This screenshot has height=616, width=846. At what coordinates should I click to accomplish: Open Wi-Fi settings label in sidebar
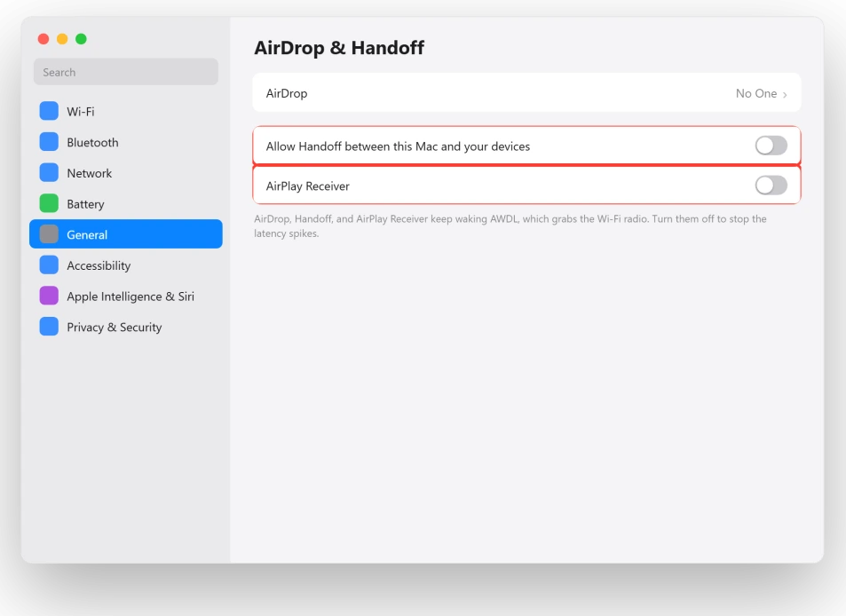(x=81, y=112)
